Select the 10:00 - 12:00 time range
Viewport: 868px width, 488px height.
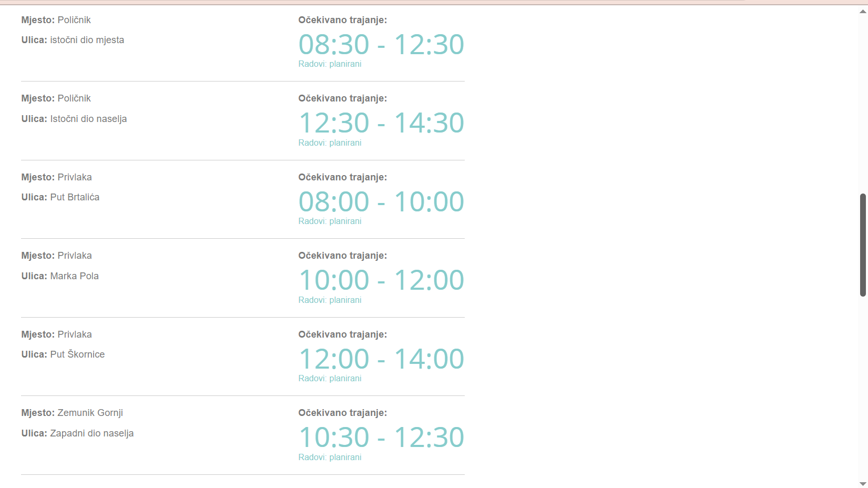pyautogui.click(x=381, y=280)
